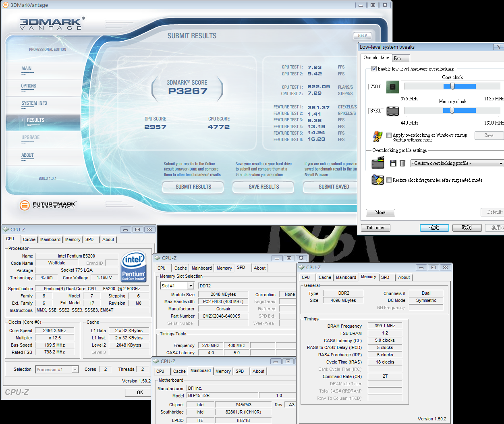Click the GPU score value 2957
The height and width of the screenshot is (424, 504).
(155, 127)
